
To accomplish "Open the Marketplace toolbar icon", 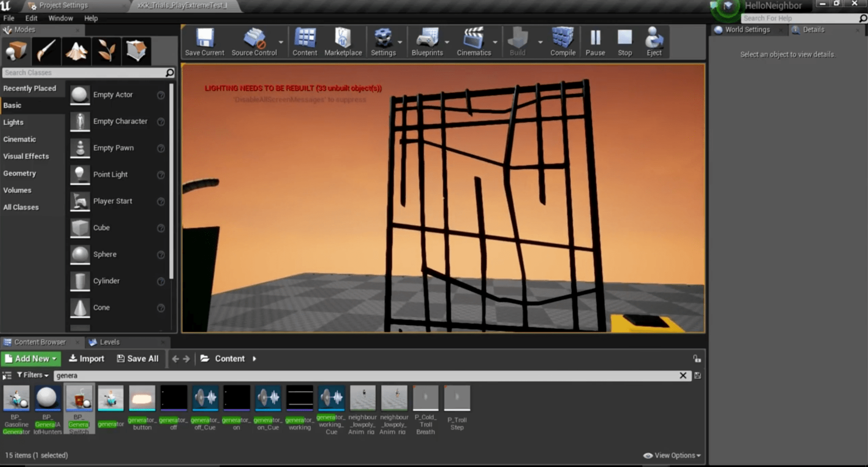I will [343, 42].
